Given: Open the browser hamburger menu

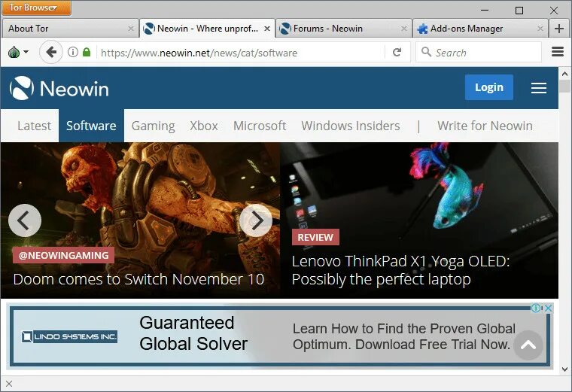Looking at the screenshot, I should [x=558, y=52].
